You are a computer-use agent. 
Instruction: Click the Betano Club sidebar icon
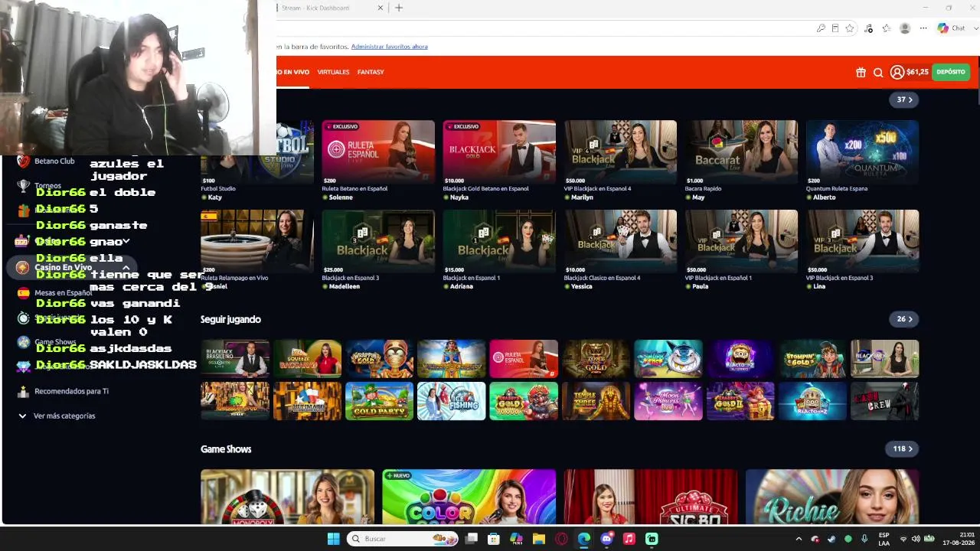[23, 161]
